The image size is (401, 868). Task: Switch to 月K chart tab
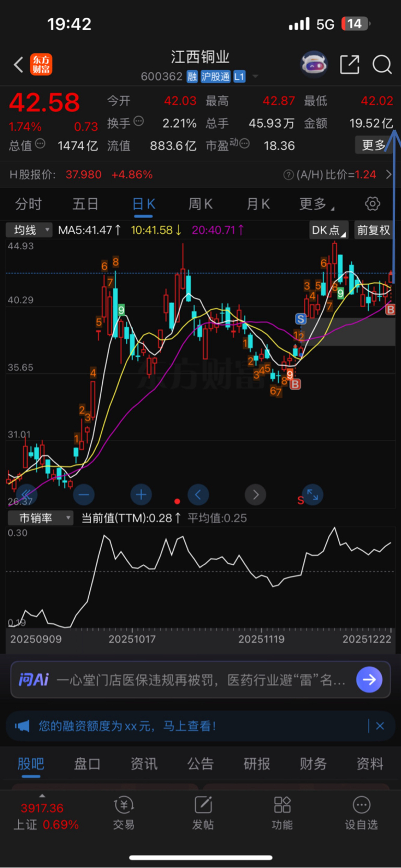(x=258, y=204)
